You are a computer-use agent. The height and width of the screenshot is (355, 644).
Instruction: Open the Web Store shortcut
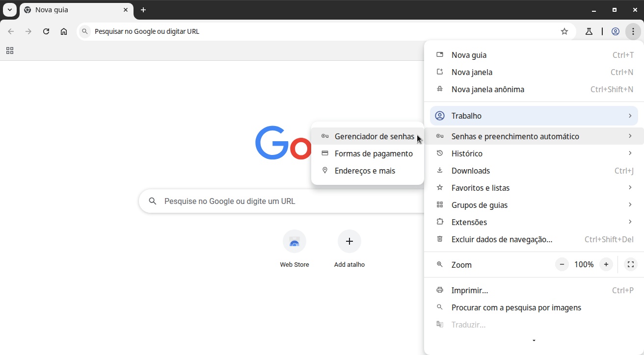tap(295, 249)
